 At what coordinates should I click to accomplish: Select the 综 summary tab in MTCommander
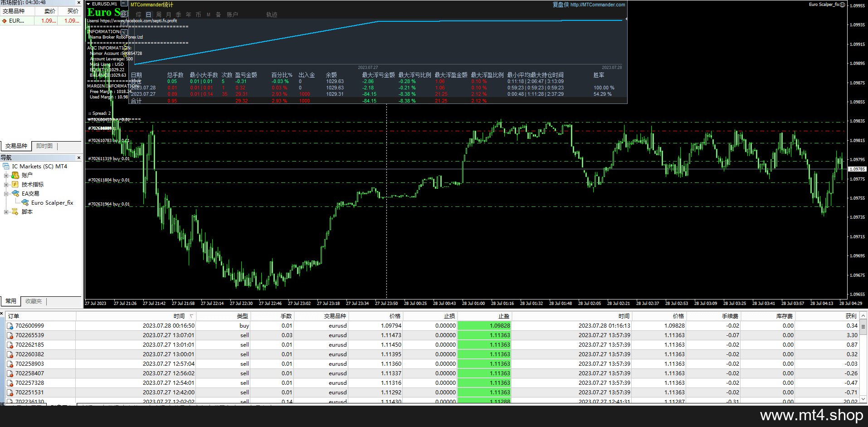coord(138,15)
